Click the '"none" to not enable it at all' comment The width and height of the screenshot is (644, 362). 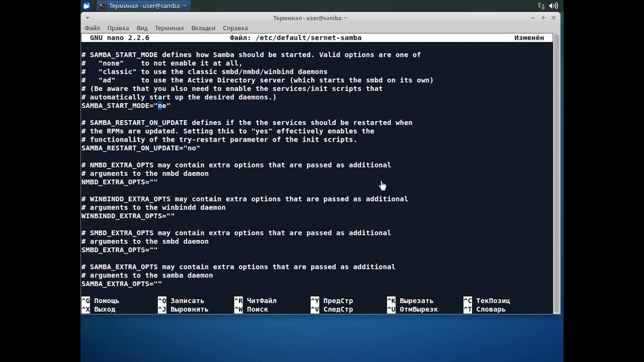point(162,63)
